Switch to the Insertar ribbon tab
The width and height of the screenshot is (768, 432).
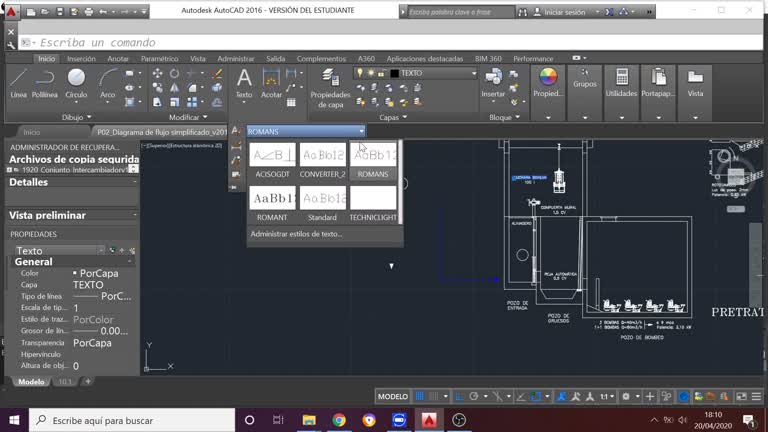[81, 58]
